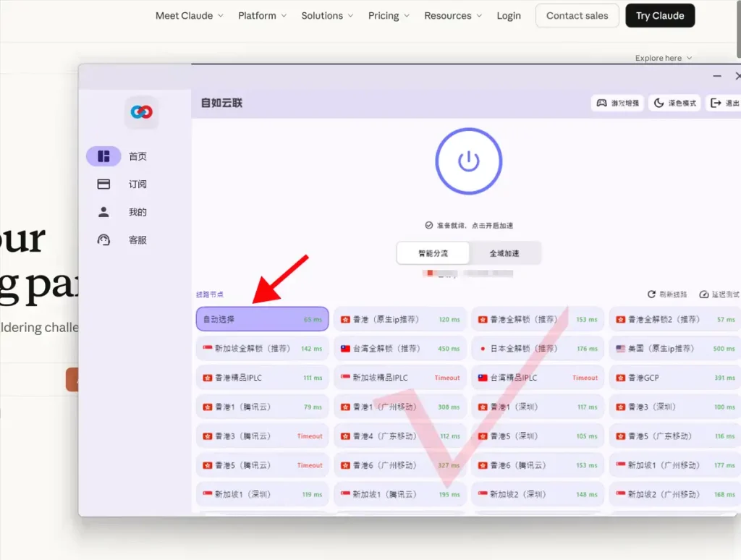The image size is (741, 560).
Task: Select the 香港全解锁 (推荐) node
Action: point(538,318)
